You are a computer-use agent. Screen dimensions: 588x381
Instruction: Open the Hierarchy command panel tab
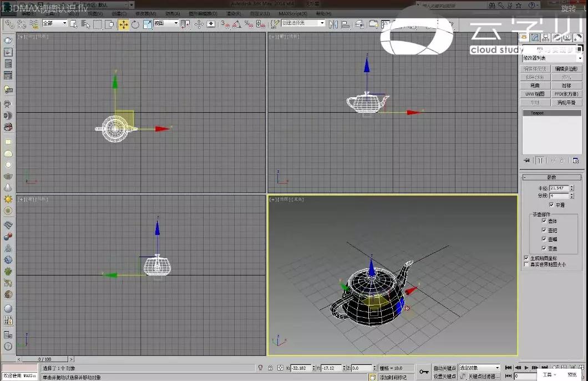pyautogui.click(x=546, y=38)
